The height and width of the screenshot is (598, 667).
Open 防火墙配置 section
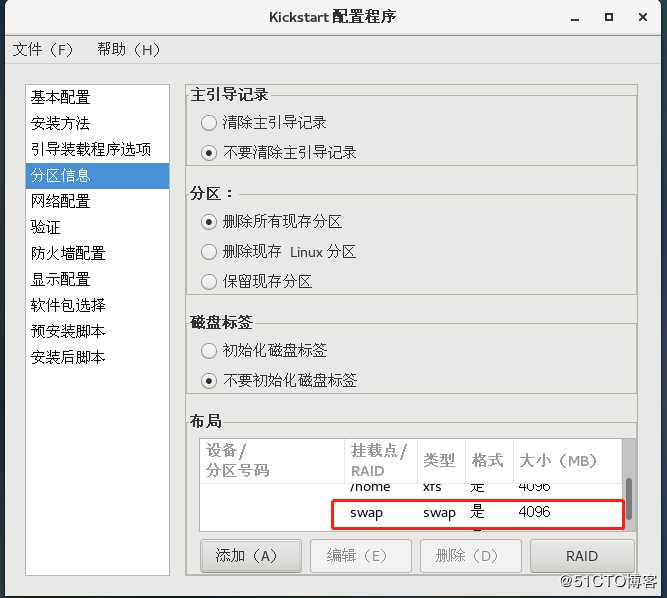point(97,253)
